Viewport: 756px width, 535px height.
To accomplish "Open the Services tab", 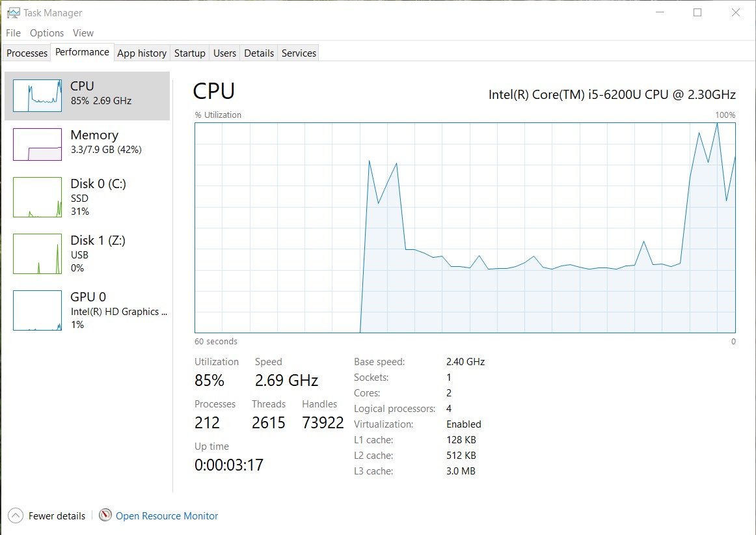I will pos(299,53).
